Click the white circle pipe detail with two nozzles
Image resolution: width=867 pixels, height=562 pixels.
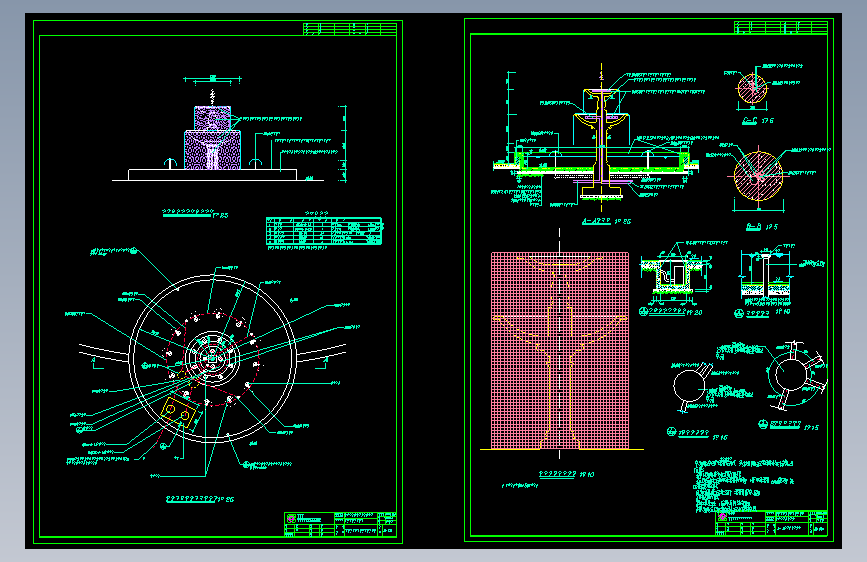pyautogui.click(x=691, y=386)
